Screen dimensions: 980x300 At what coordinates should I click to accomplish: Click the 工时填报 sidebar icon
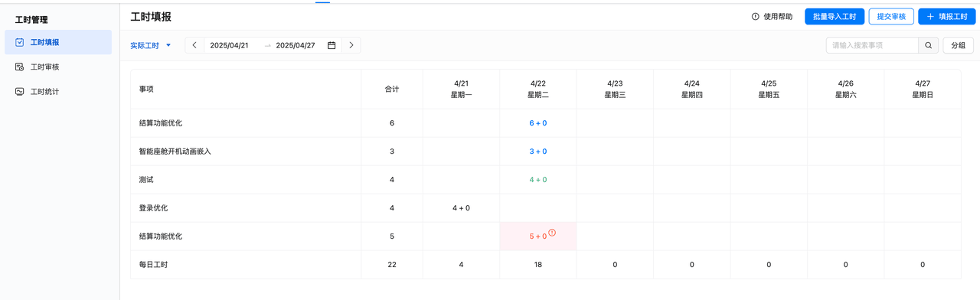click(x=19, y=43)
